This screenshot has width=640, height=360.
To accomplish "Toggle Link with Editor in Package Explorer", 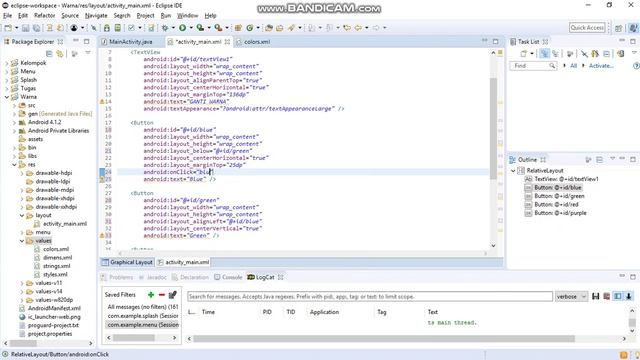I will coord(60,53).
